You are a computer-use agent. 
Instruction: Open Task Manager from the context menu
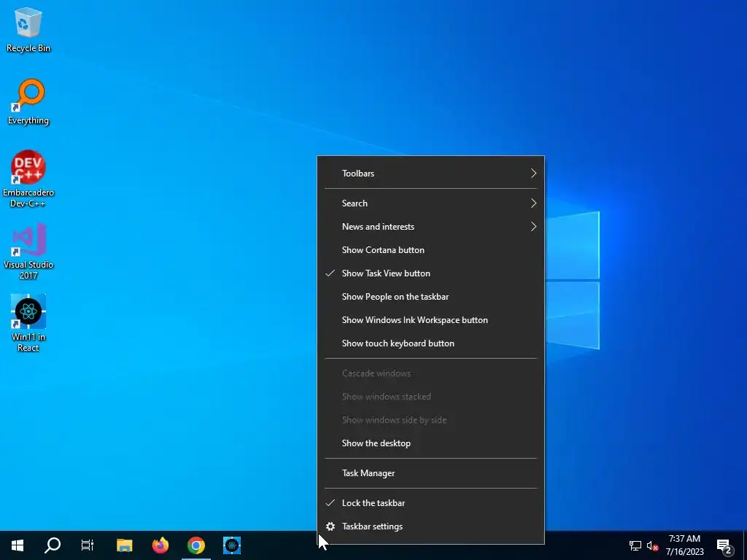(430, 473)
